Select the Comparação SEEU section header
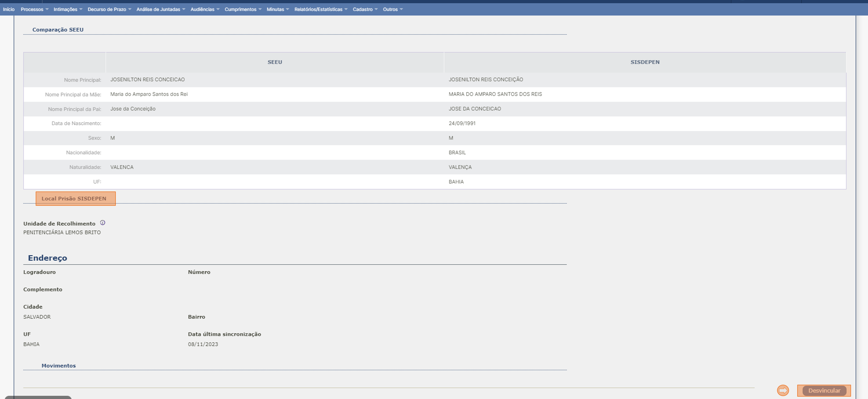868x399 pixels. (x=58, y=30)
